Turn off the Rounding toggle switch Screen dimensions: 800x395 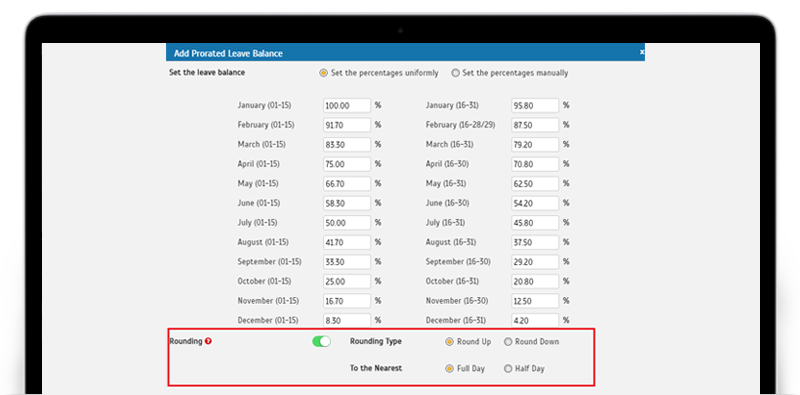[321, 341]
